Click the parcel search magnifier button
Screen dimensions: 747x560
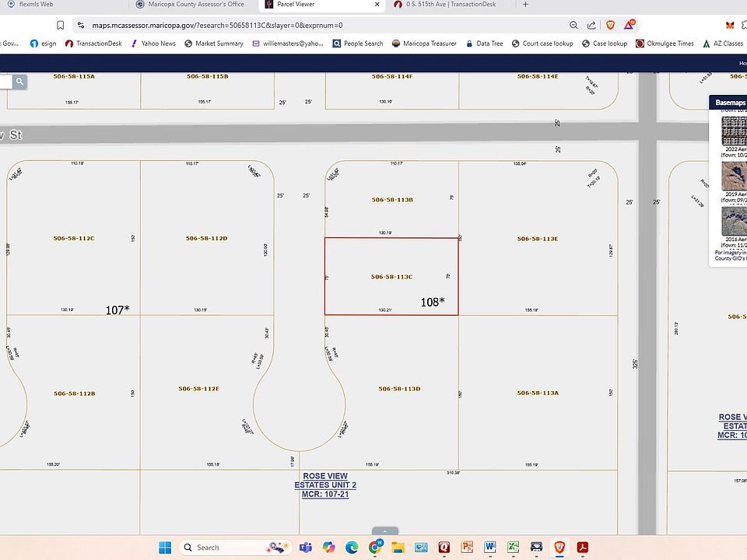click(x=19, y=81)
